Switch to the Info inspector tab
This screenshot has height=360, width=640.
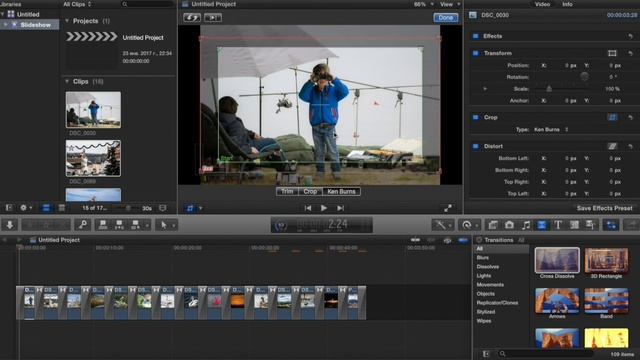tap(567, 4)
